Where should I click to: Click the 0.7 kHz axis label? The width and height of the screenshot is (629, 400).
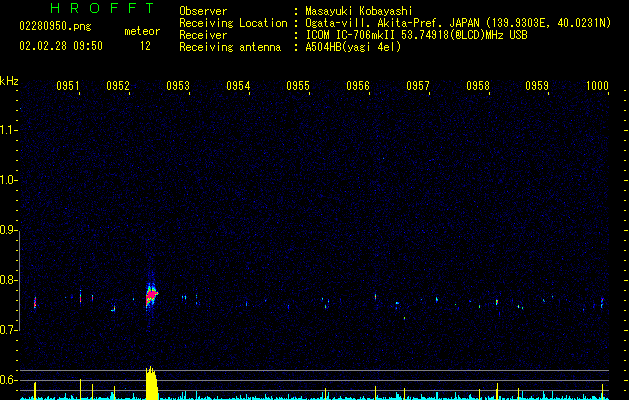(x=8, y=330)
